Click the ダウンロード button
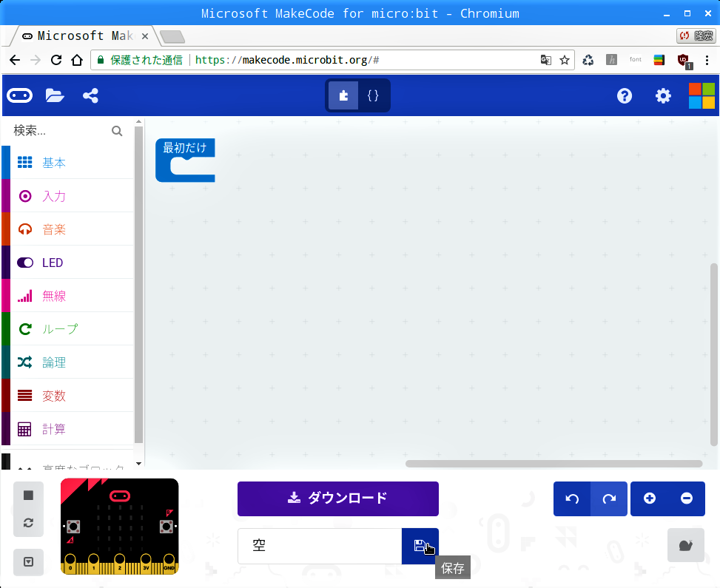The image size is (720, 588). tap(338, 499)
